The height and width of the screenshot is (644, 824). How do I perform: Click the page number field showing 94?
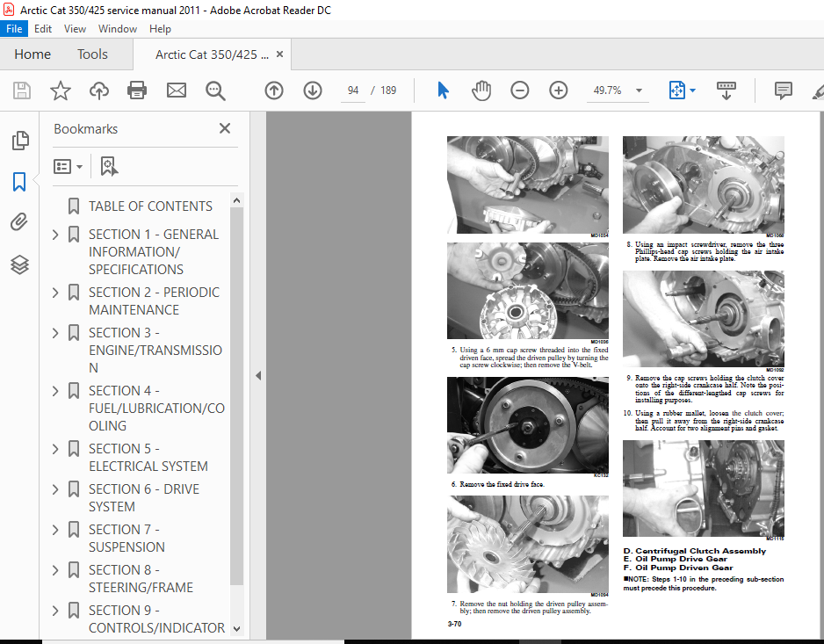click(x=352, y=90)
